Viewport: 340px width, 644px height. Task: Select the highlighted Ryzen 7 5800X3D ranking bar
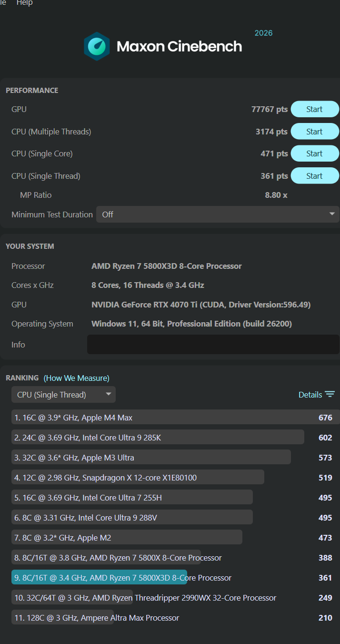(99, 578)
